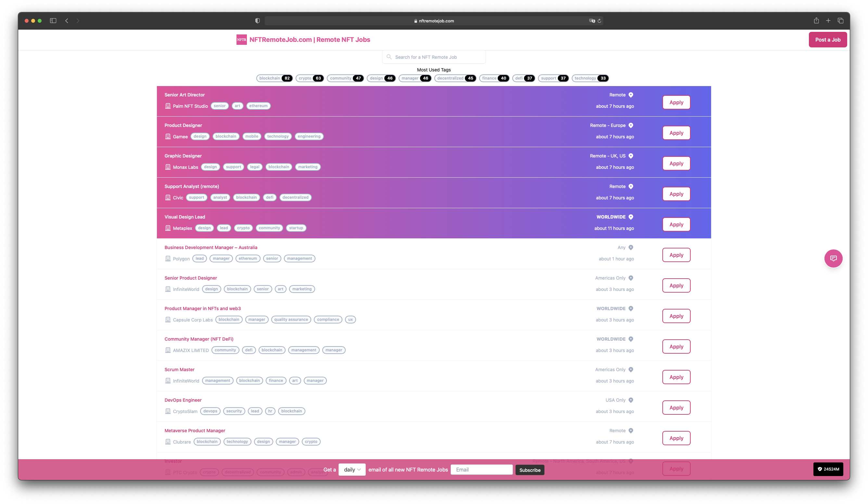The height and width of the screenshot is (504, 868).
Task: Click location pin on Visual Design Lead row
Action: pyautogui.click(x=631, y=217)
